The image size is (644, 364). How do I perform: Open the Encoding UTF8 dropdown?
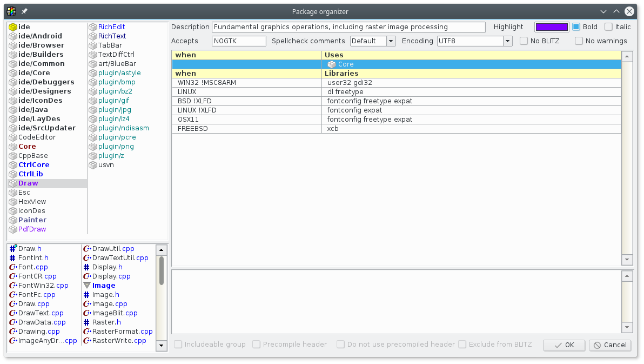pyautogui.click(x=507, y=41)
